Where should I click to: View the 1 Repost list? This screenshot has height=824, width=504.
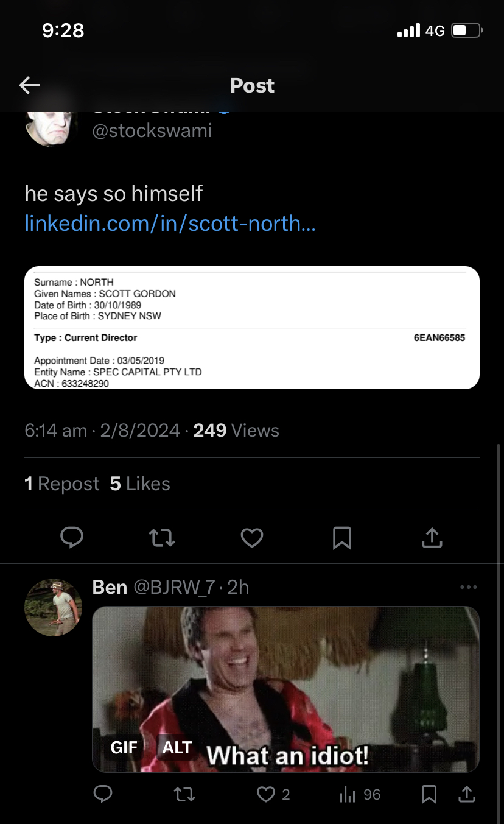click(x=62, y=484)
